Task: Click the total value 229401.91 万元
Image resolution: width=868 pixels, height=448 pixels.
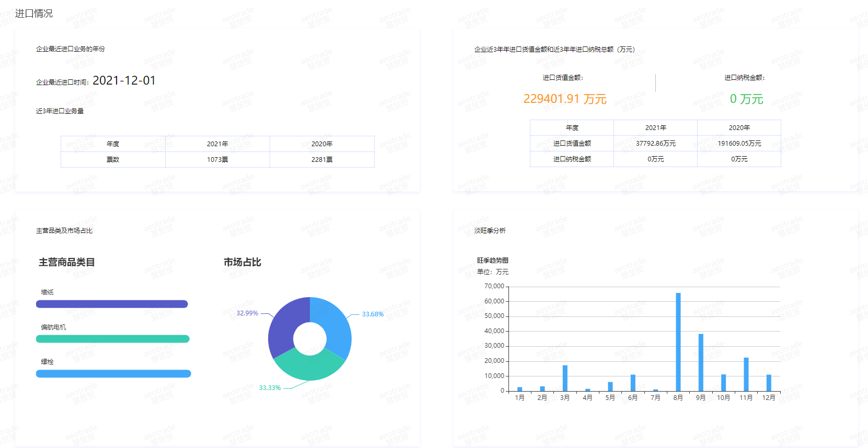Action: tap(565, 99)
